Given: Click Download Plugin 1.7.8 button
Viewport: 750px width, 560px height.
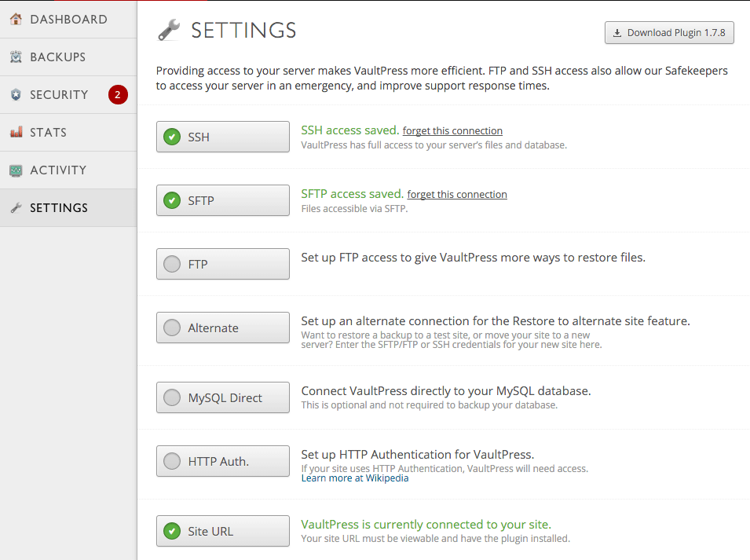Looking at the screenshot, I should click(669, 32).
